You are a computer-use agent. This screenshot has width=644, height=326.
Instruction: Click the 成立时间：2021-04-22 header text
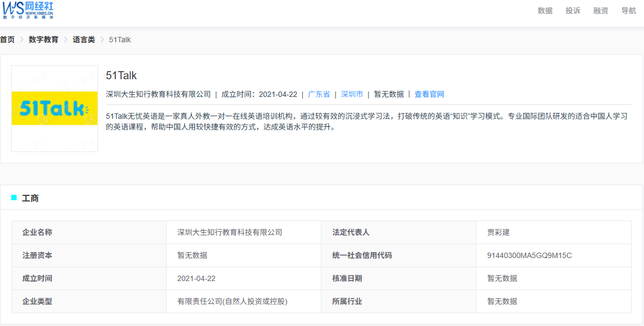click(x=259, y=94)
